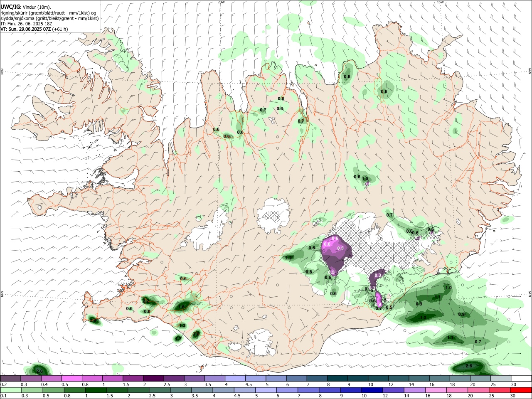Select the palest green swatch above 0.1
532x399 pixels.
(11, 390)
